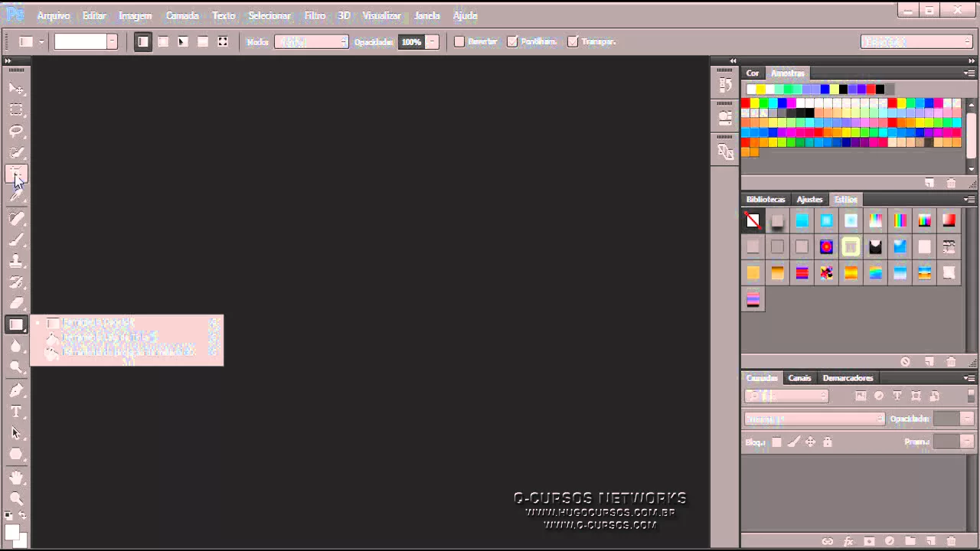980x551 pixels.
Task: Select the Dodge tool
Action: pos(16,368)
